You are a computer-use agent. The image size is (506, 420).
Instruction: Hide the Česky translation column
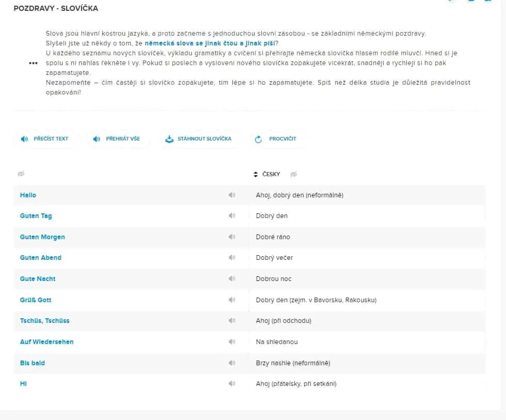(293, 174)
